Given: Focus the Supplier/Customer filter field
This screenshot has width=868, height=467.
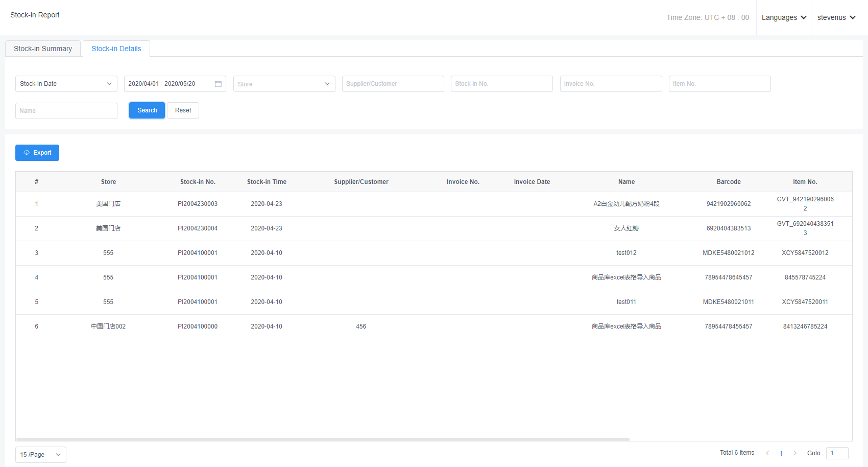Looking at the screenshot, I should [x=393, y=84].
